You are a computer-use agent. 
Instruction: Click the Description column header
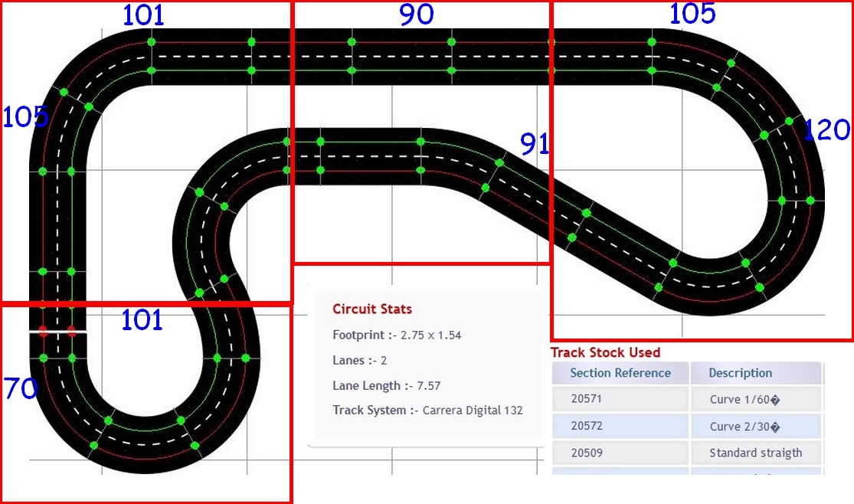point(740,373)
